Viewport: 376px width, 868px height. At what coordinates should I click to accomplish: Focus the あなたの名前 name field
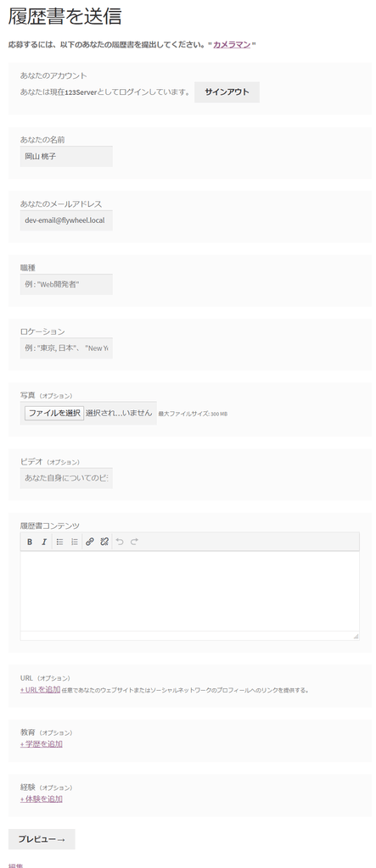pos(66,157)
